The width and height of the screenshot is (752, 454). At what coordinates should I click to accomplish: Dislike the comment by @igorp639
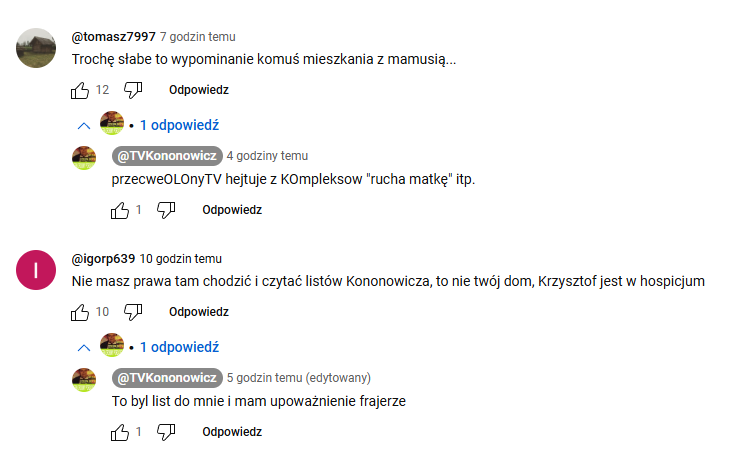tap(133, 312)
